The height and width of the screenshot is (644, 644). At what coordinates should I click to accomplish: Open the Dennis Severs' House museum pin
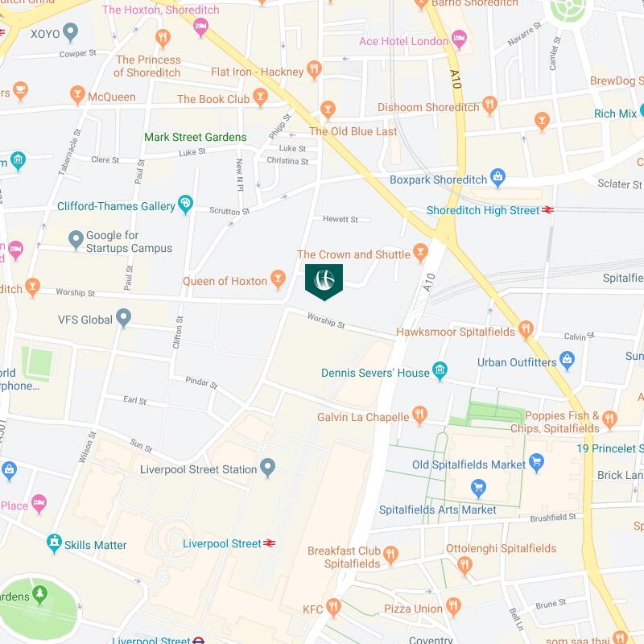coord(440,371)
